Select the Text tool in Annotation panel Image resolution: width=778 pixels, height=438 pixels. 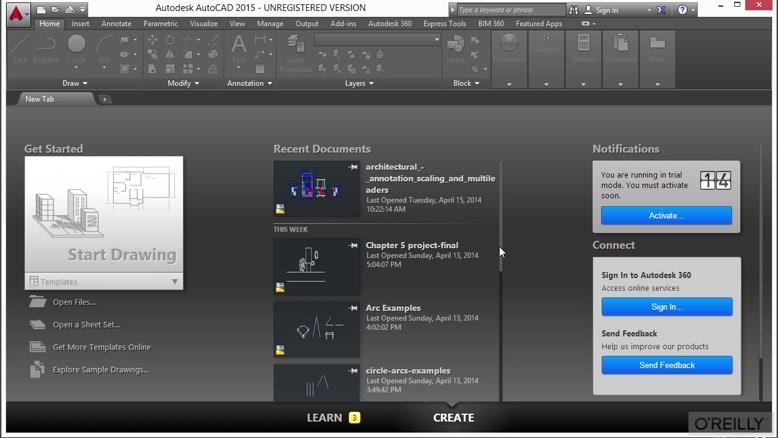pyautogui.click(x=239, y=49)
